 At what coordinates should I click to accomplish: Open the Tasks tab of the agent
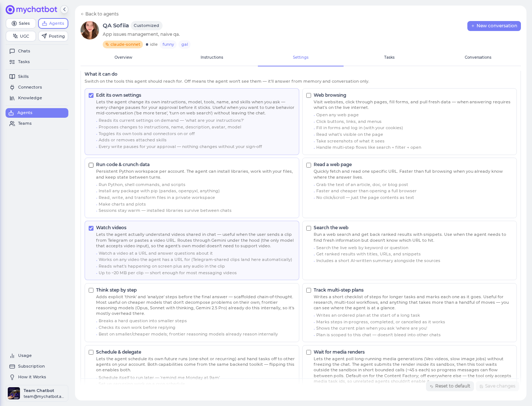click(x=389, y=57)
